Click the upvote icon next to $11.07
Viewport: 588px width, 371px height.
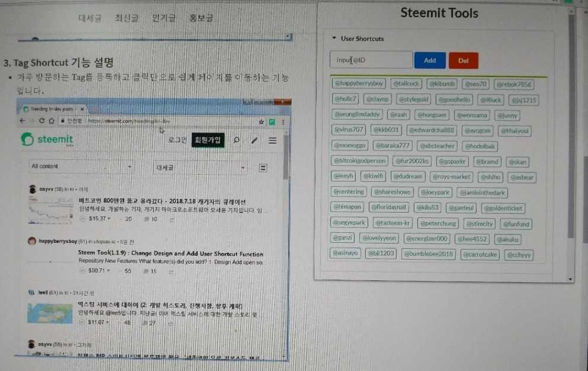point(82,322)
